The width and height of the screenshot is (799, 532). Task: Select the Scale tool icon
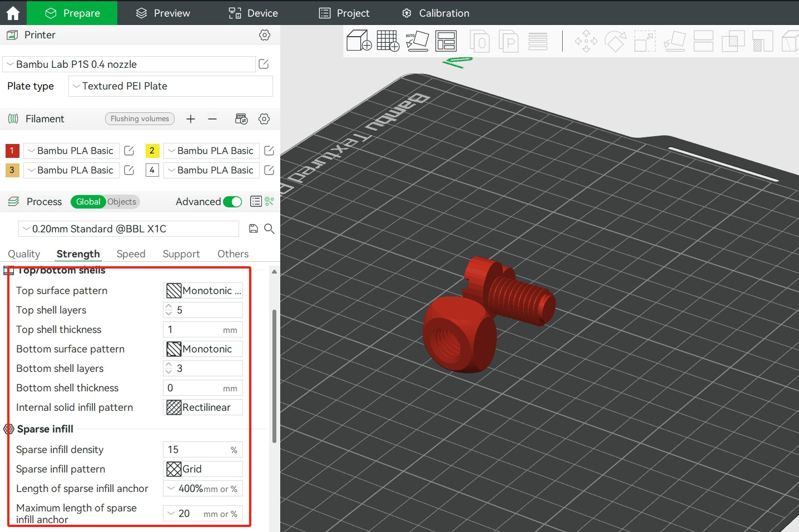[645, 41]
